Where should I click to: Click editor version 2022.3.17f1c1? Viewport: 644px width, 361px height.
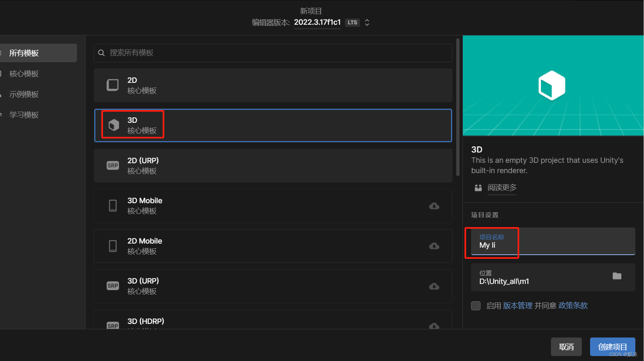coord(317,22)
